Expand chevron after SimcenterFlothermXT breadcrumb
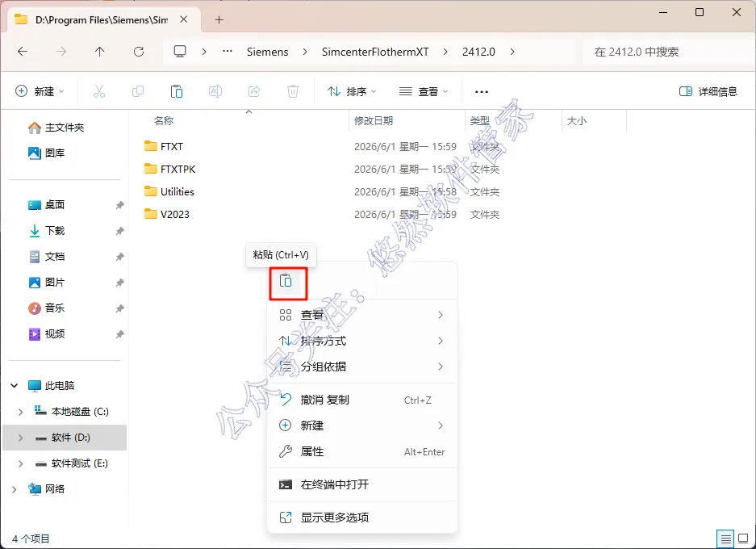This screenshot has width=756, height=549. pos(445,52)
